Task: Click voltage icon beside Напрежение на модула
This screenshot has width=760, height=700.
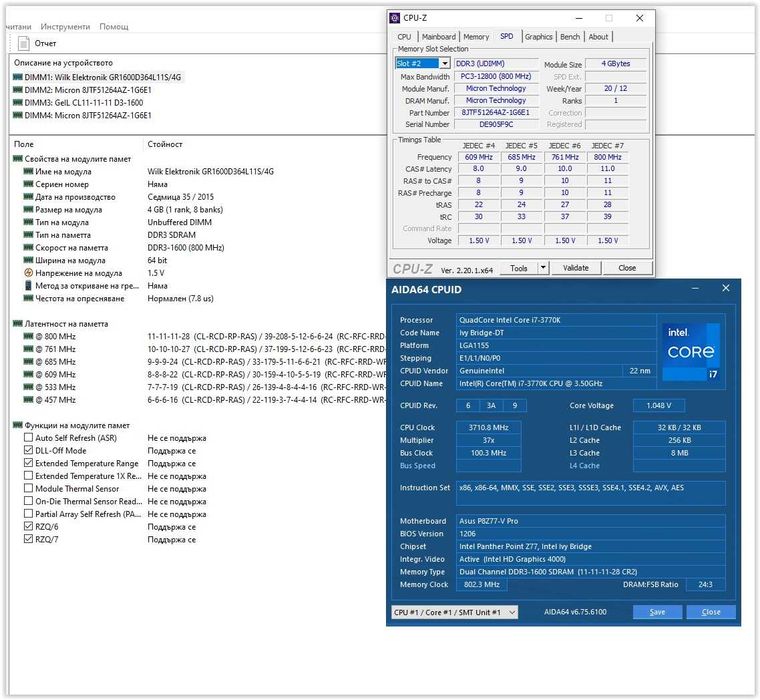Action: 28,273
